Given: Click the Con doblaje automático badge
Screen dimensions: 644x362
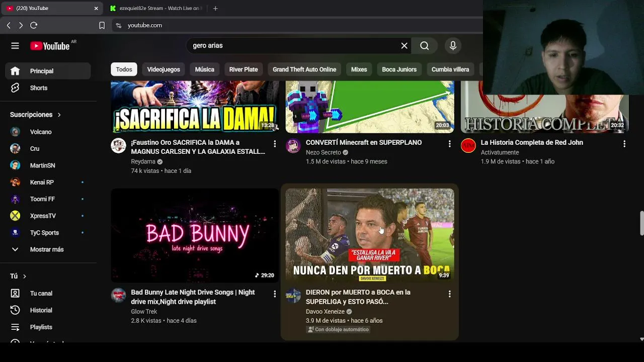Looking at the screenshot, I should [x=339, y=330].
